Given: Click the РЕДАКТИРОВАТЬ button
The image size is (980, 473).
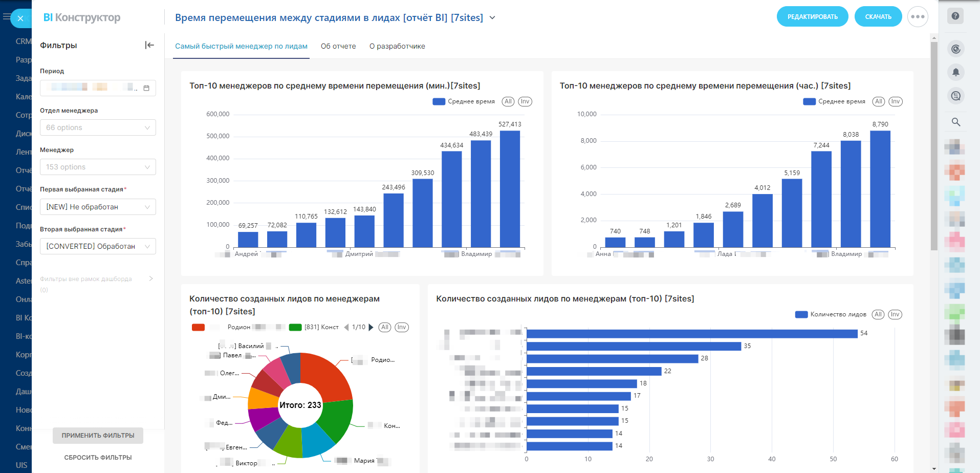Looking at the screenshot, I should pyautogui.click(x=812, y=17).
